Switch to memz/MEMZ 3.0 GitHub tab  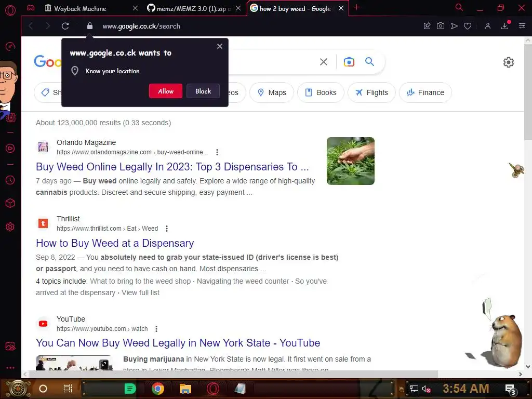(189, 8)
